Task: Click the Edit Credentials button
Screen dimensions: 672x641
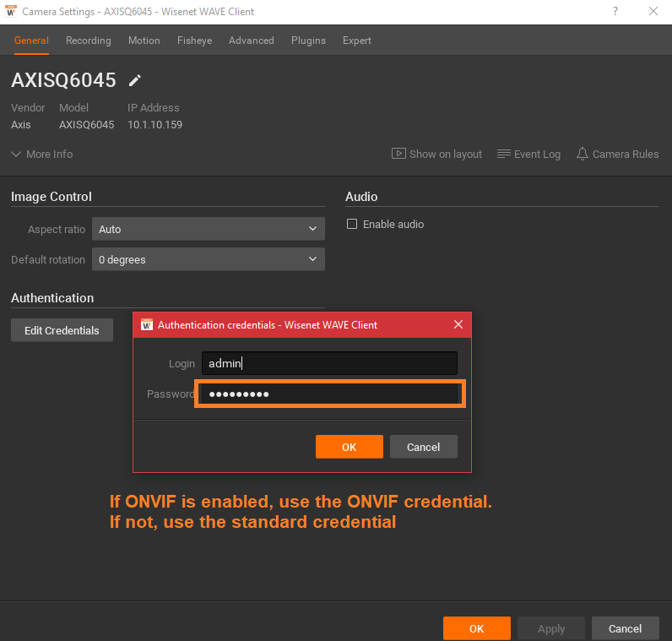Action: [x=62, y=330]
